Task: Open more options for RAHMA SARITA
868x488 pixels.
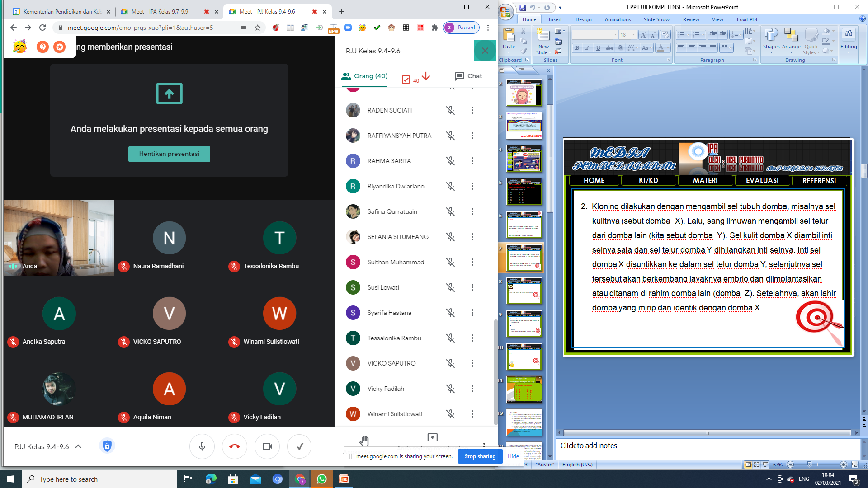Action: (x=472, y=161)
